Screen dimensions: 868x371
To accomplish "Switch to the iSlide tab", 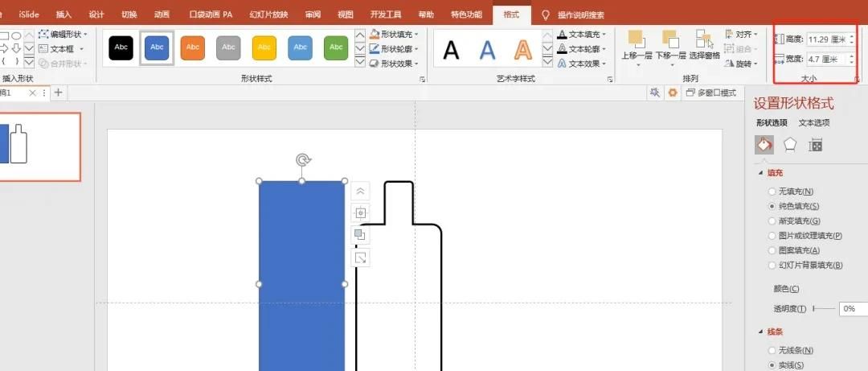I will coord(29,15).
